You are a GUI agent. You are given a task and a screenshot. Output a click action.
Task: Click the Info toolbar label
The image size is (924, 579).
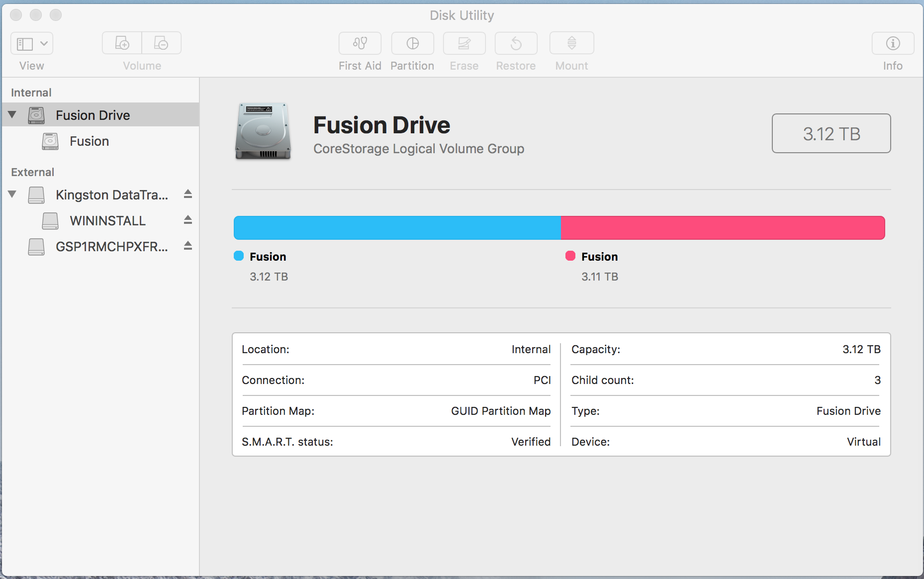click(x=893, y=66)
